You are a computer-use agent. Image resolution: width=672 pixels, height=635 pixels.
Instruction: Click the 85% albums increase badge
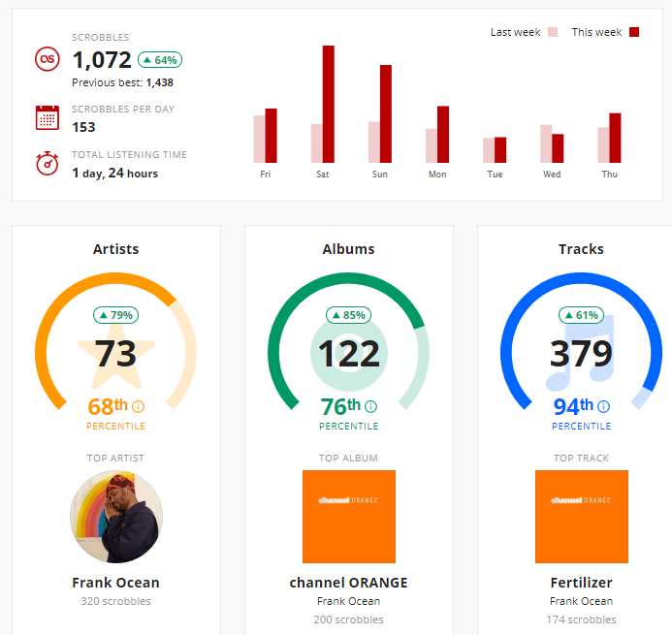click(x=348, y=315)
